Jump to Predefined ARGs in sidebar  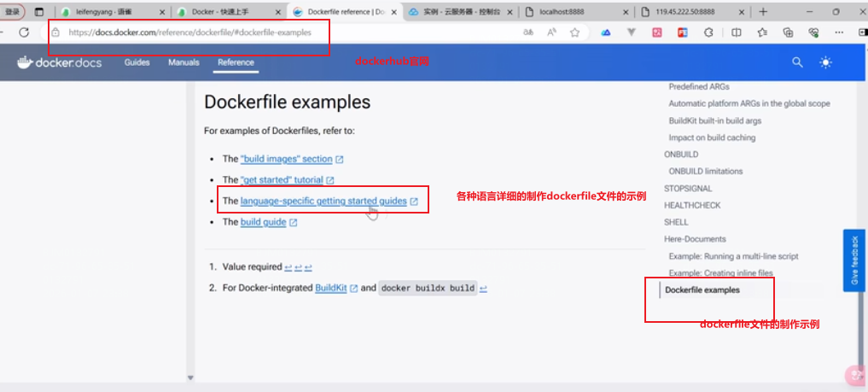pyautogui.click(x=699, y=87)
